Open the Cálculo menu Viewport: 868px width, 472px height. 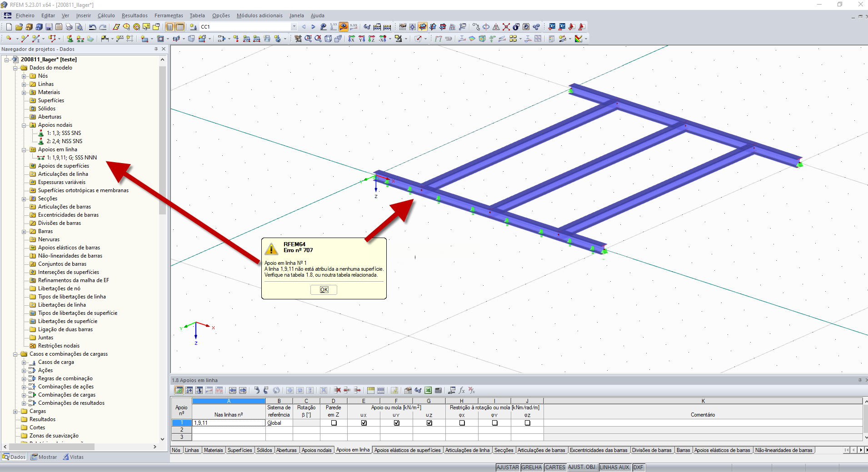[x=106, y=15]
